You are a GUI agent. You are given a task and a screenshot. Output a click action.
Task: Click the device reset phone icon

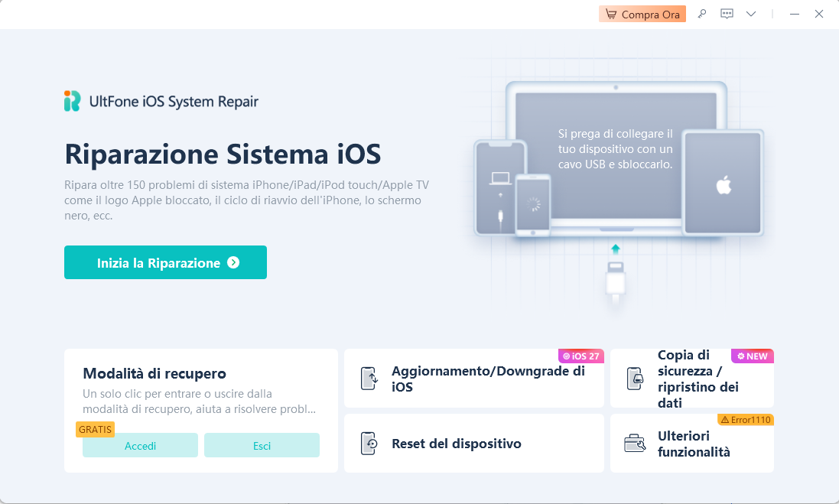coord(369,444)
